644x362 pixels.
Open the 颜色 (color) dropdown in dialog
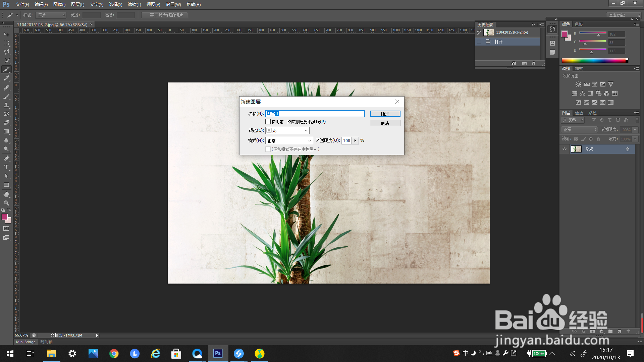coord(287,130)
